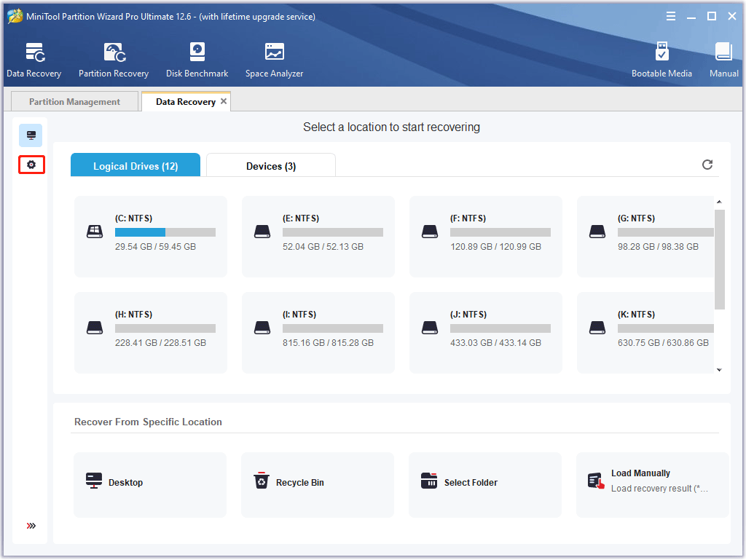Open the hamburger menu in the title bar
Viewport: 746px width, 560px height.
pos(670,16)
